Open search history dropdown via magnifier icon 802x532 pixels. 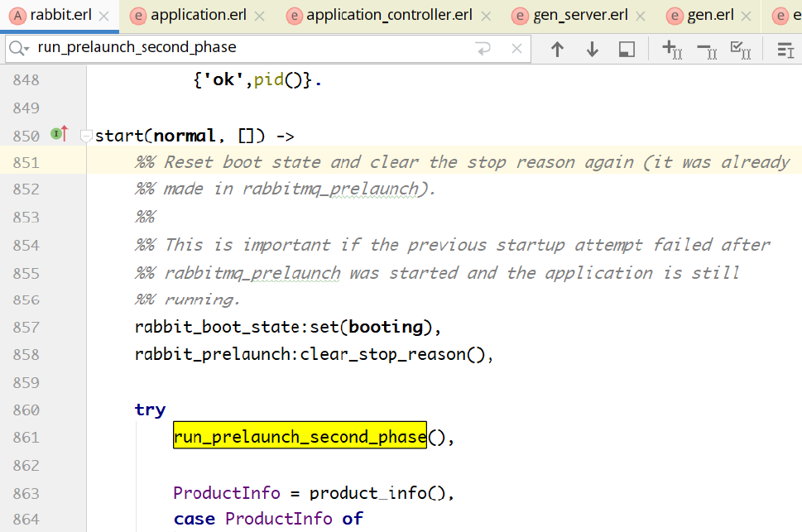pyautogui.click(x=20, y=49)
